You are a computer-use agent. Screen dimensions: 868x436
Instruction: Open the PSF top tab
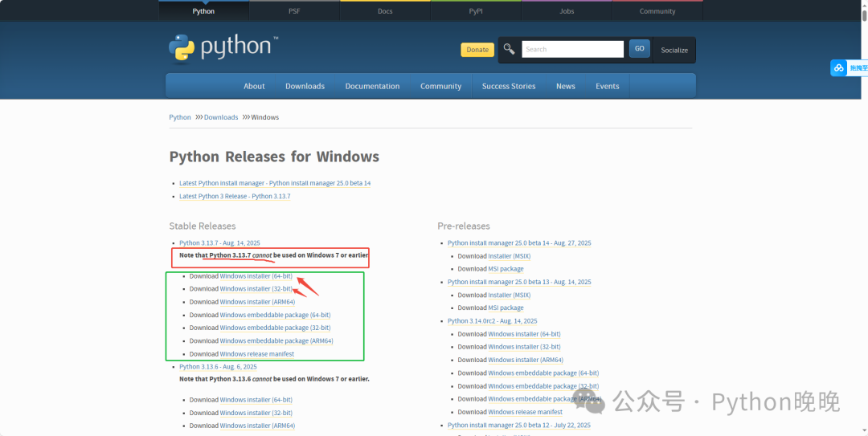click(x=294, y=11)
